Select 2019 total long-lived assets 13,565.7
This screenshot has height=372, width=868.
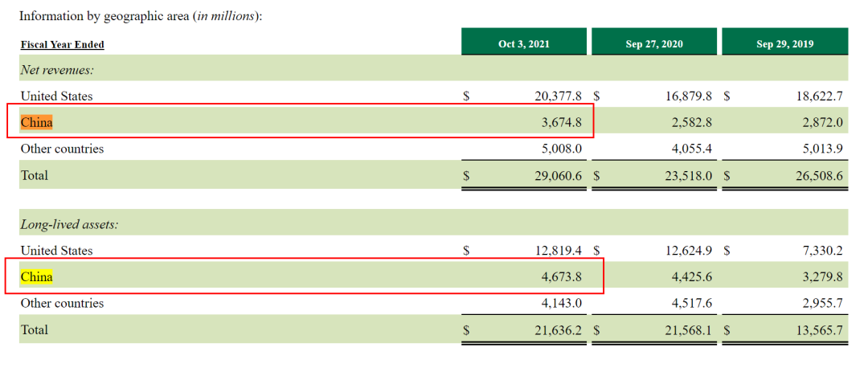pos(819,330)
